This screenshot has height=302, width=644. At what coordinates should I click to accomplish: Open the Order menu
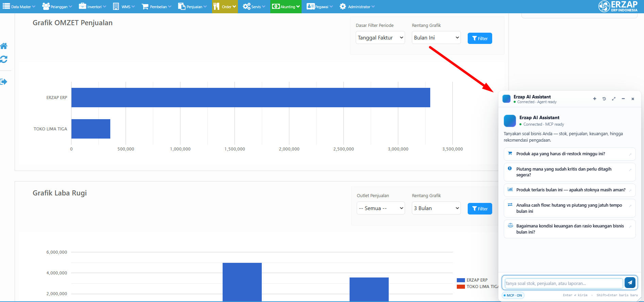pos(225,6)
